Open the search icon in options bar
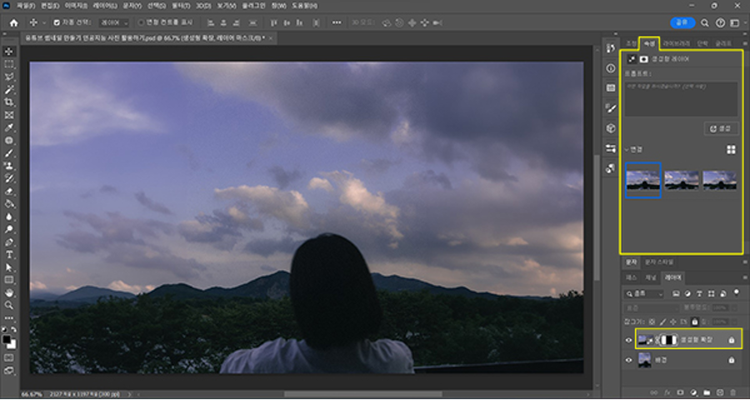The image size is (750, 400). (705, 22)
